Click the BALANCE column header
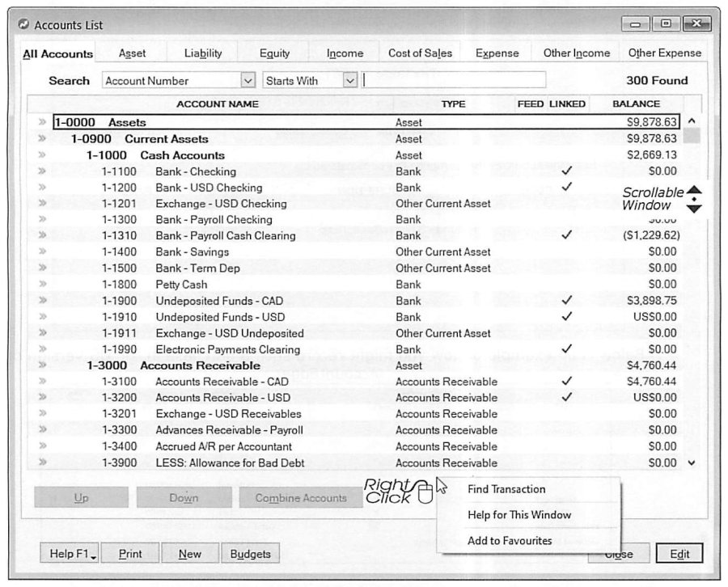Viewport: 728px width, 587px height. click(x=636, y=104)
